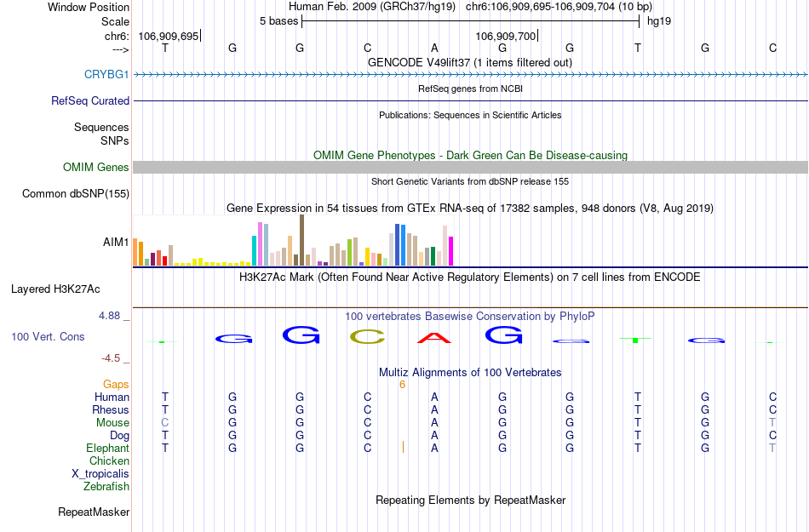Click 'Publications: Sequences in Scientific Articles' title
The width and height of the screenshot is (809, 532).
470,115
